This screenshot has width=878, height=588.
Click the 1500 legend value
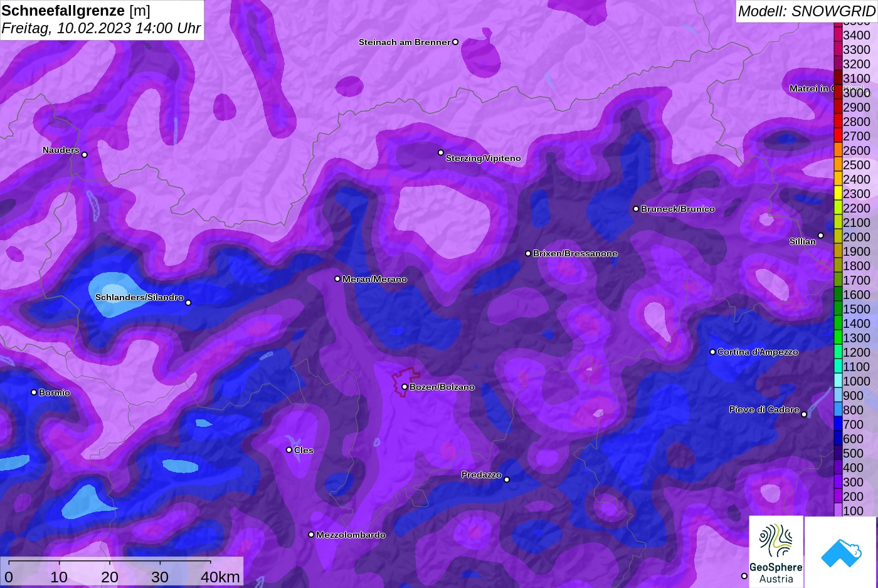(x=857, y=309)
